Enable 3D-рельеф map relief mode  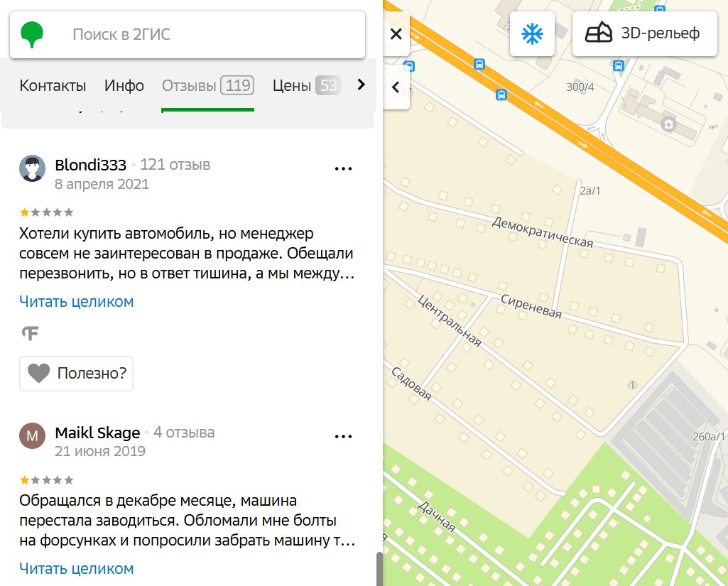coord(643,33)
